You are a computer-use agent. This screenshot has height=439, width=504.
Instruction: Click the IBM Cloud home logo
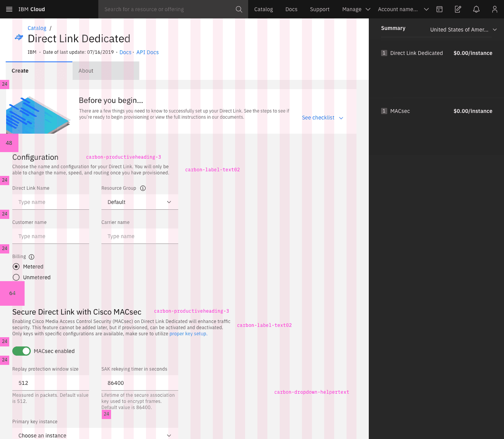coord(31,9)
